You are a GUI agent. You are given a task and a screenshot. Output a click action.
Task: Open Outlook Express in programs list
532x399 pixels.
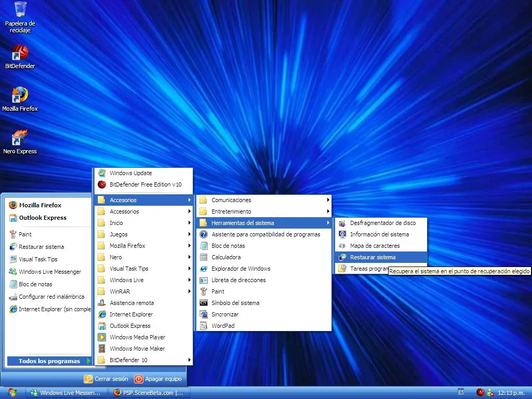pos(143,326)
